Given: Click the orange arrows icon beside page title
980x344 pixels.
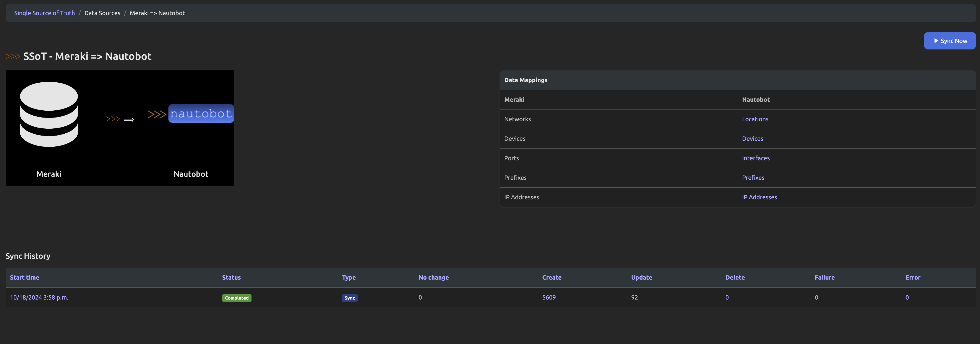Looking at the screenshot, I should click(x=13, y=56).
